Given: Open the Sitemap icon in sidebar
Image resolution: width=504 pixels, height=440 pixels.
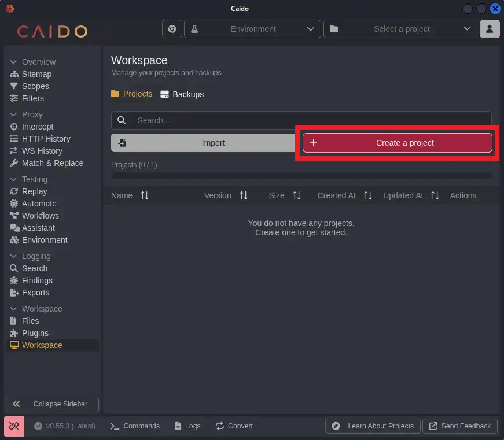Looking at the screenshot, I should click(14, 74).
